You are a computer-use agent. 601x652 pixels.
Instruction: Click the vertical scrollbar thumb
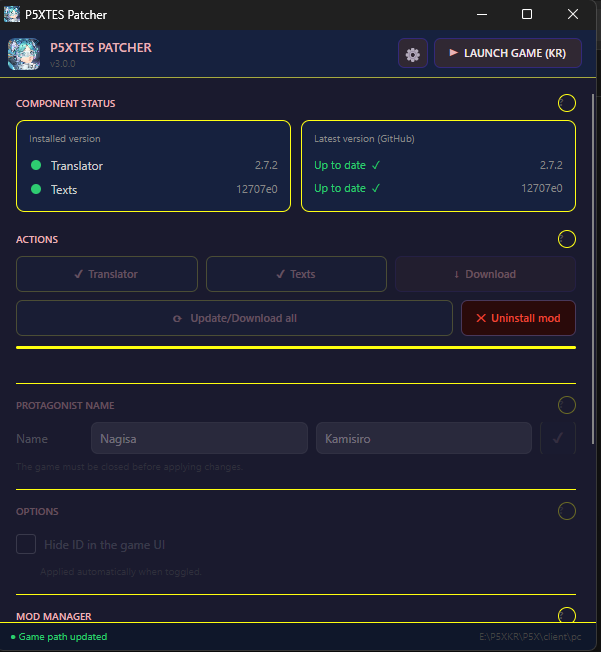593,269
